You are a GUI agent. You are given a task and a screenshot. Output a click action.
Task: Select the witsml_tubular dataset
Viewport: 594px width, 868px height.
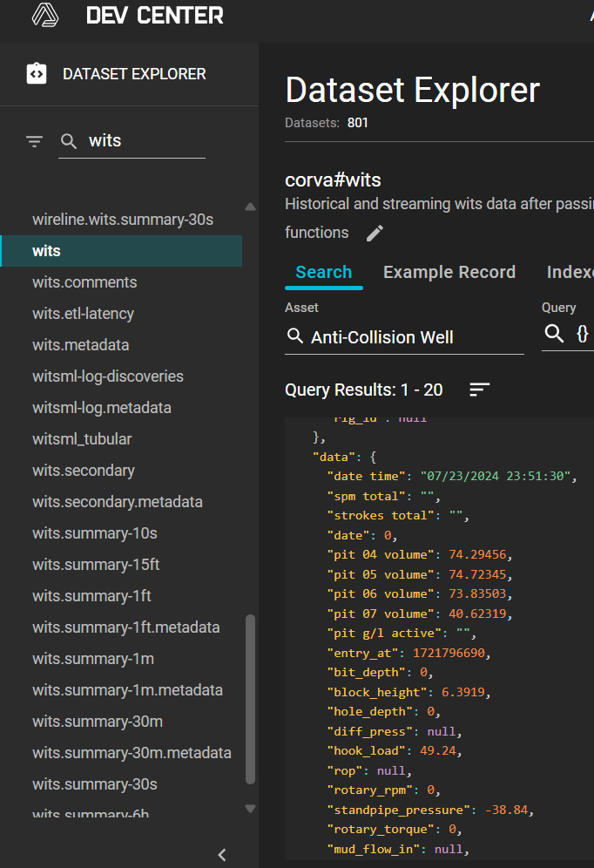82,439
